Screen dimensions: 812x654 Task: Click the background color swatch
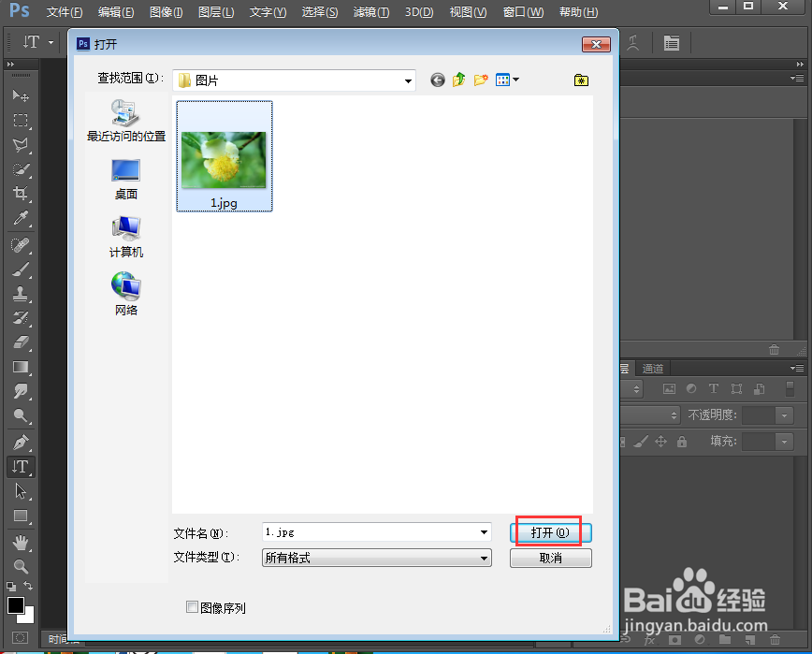pos(29,618)
